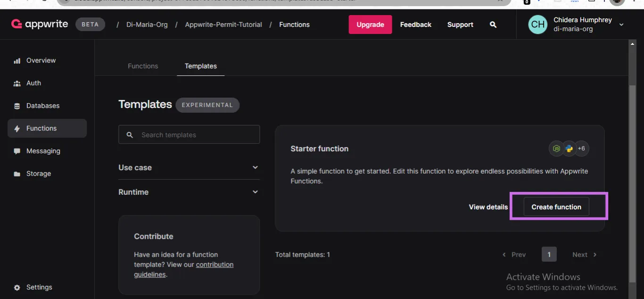Click the Functions breadcrumb

[x=294, y=25]
